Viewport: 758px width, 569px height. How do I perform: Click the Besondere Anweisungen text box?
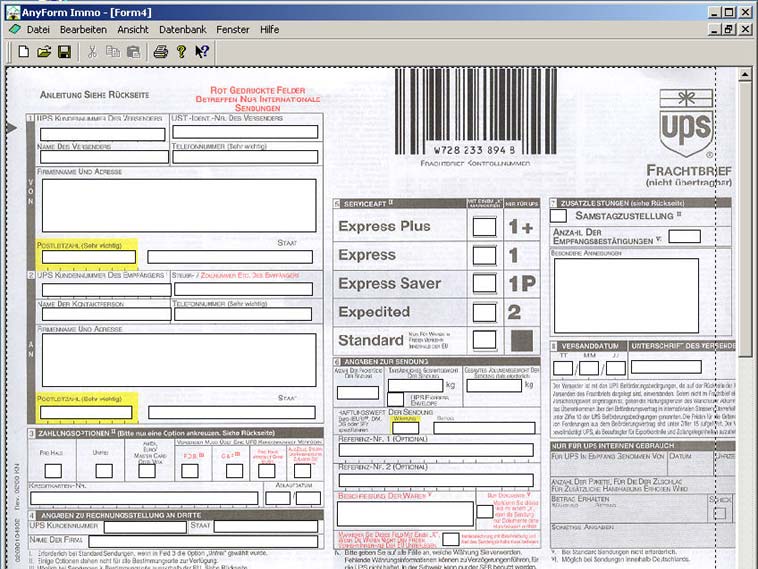[626, 295]
